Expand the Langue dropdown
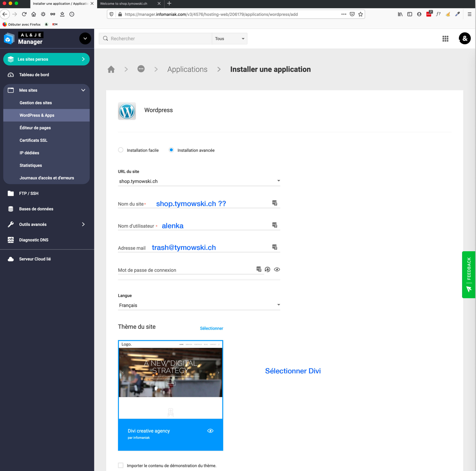Image resolution: width=476 pixels, height=471 pixels. [199, 305]
